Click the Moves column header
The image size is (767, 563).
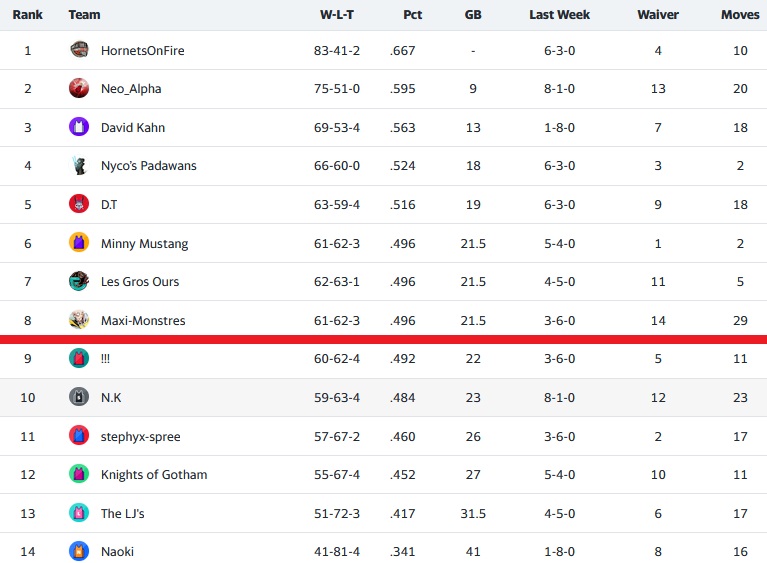coord(740,15)
